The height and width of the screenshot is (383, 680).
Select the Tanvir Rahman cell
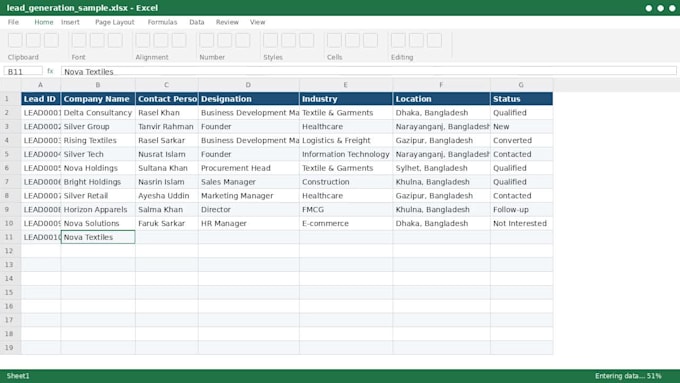point(167,127)
